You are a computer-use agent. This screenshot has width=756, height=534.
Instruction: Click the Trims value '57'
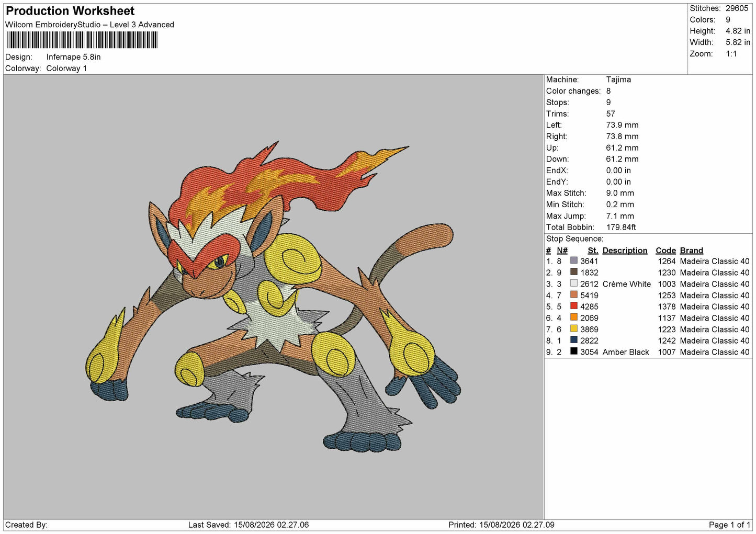611,113
